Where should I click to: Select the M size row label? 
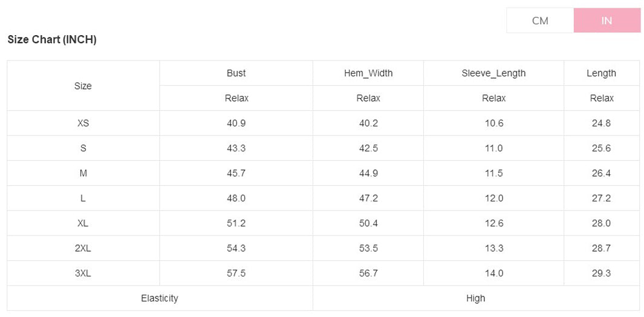[x=83, y=174]
